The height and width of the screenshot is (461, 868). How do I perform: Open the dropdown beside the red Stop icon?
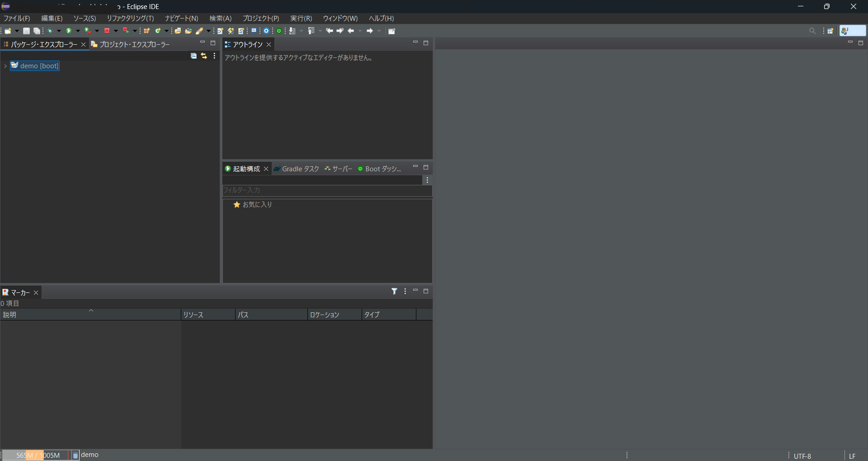coord(116,31)
